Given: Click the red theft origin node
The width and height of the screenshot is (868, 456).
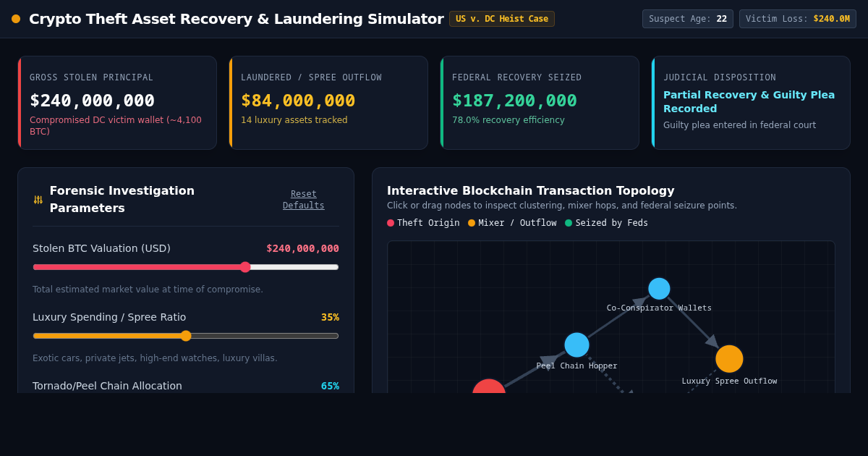Looking at the screenshot, I should [x=489, y=387].
